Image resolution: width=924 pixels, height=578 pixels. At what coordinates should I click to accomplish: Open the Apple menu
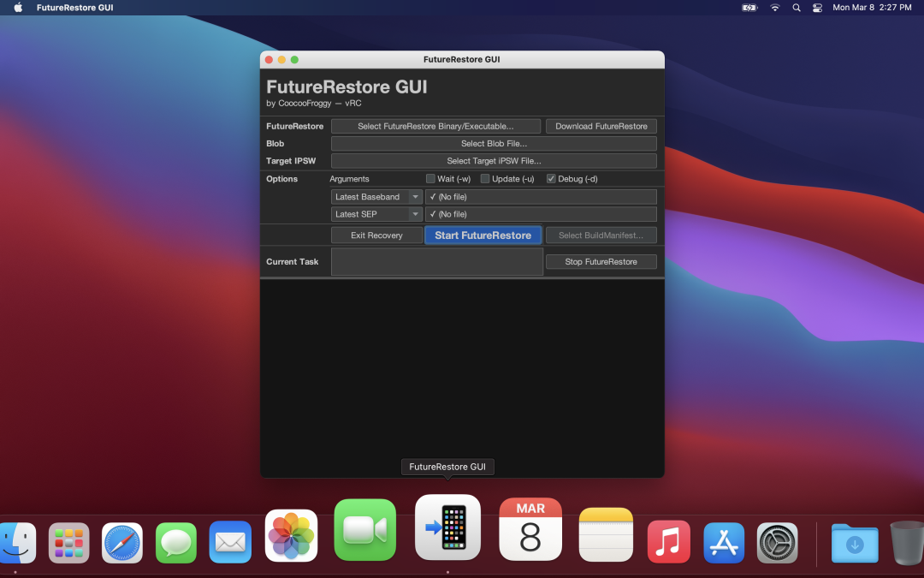point(18,8)
